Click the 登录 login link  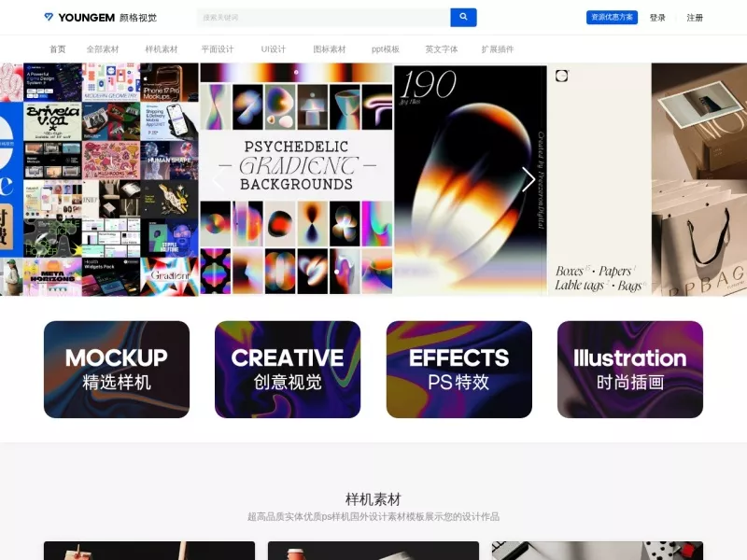click(657, 18)
